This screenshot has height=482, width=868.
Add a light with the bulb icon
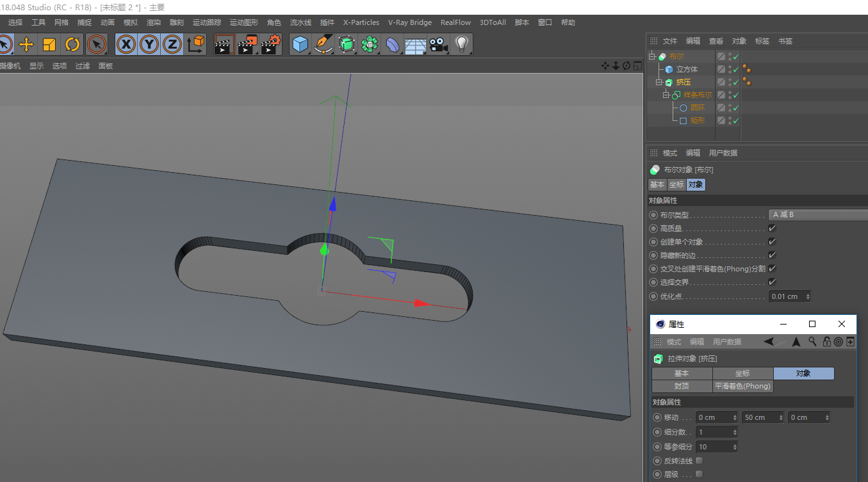tap(461, 44)
